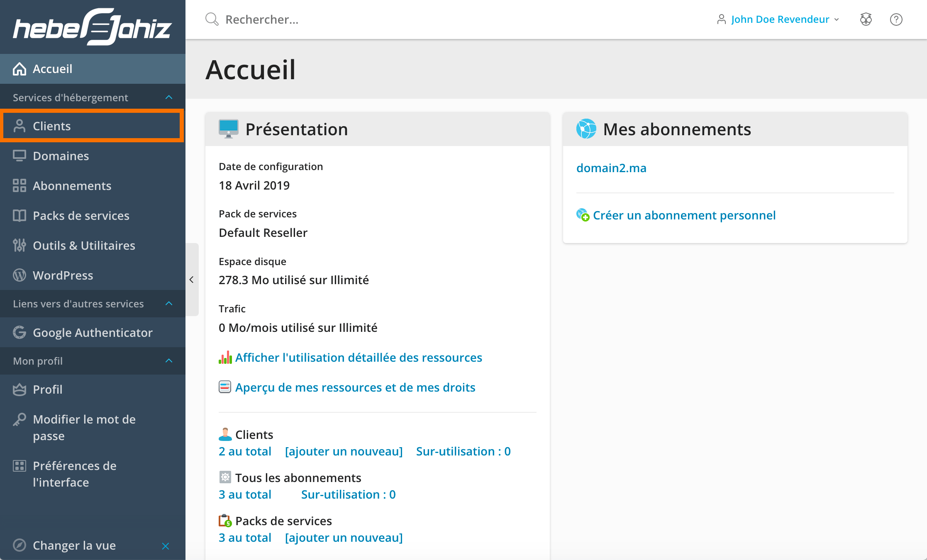Open Clients in the sidebar
Viewport: 927px width, 560px height.
[x=92, y=126]
